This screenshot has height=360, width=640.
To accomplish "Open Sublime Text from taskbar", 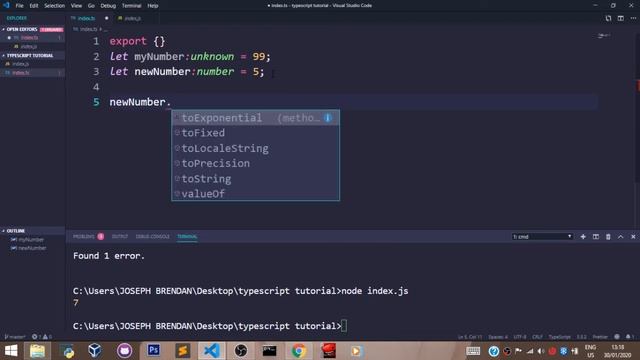I will 182,351.
